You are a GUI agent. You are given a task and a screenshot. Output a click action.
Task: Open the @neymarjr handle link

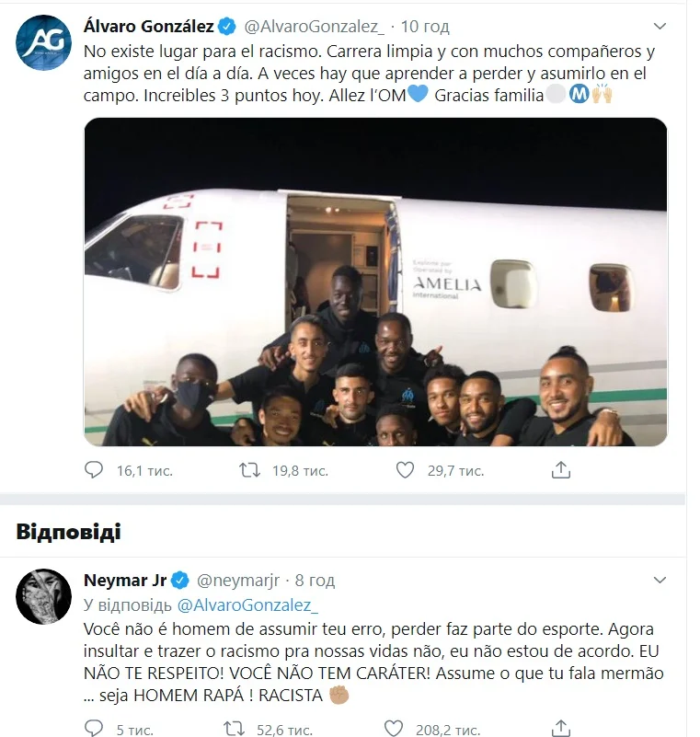237,581
